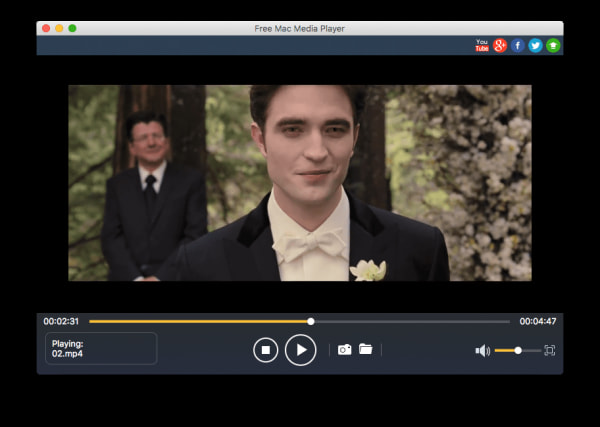Open the YouTube link icon
Viewport: 600px width, 427px height.
[x=482, y=45]
